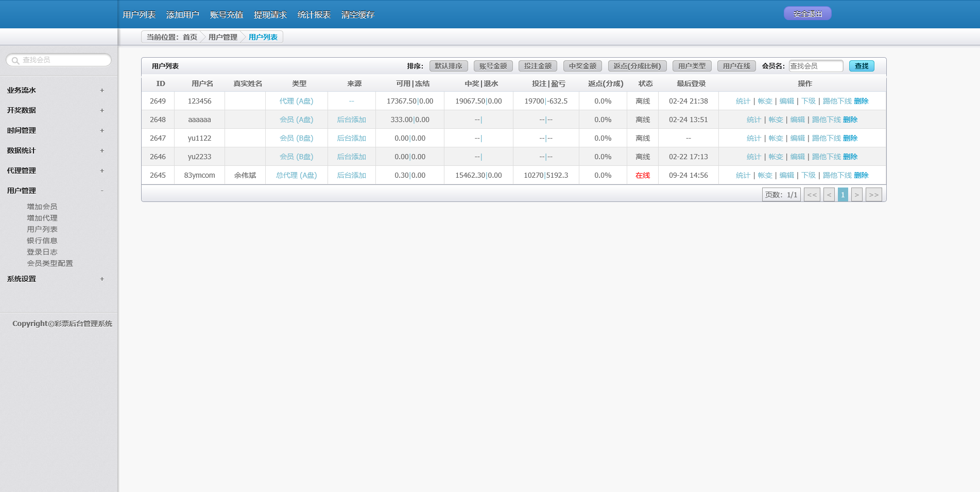Viewport: 980px width, 492px height.
Task: Open 添加用户 in the top navigation
Action: coord(183,14)
